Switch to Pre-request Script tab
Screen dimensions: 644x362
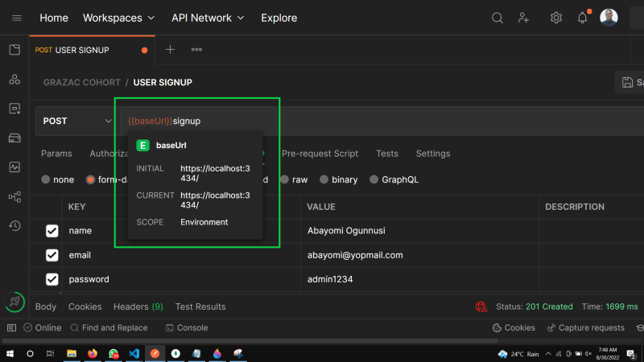click(320, 154)
